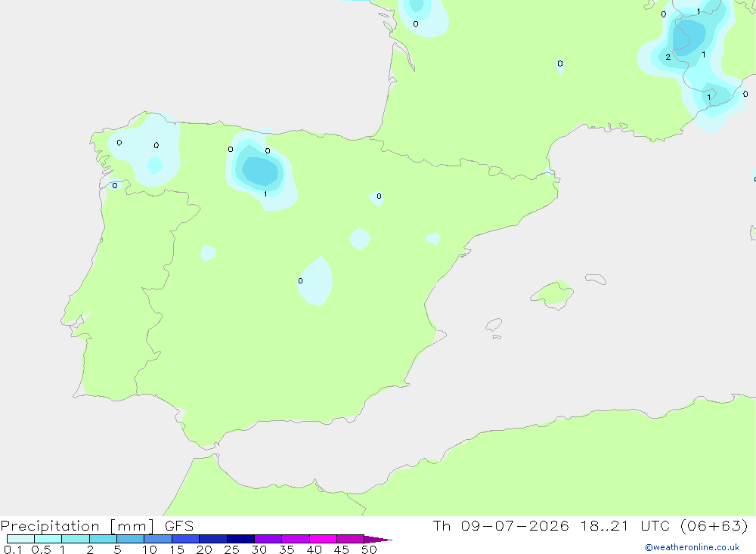This screenshot has height=554, width=756.
Task: Click the 30–35 mm legend color swatch
Action: [x=268, y=539]
